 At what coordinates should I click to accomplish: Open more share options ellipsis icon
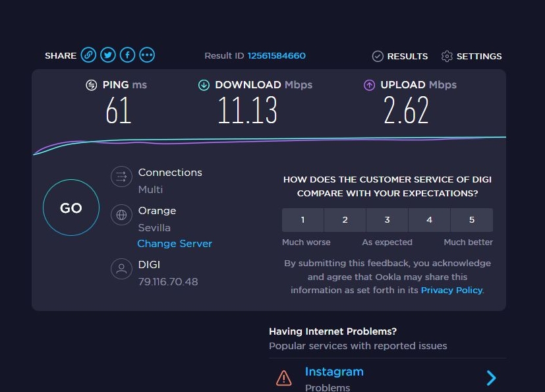[x=147, y=55]
